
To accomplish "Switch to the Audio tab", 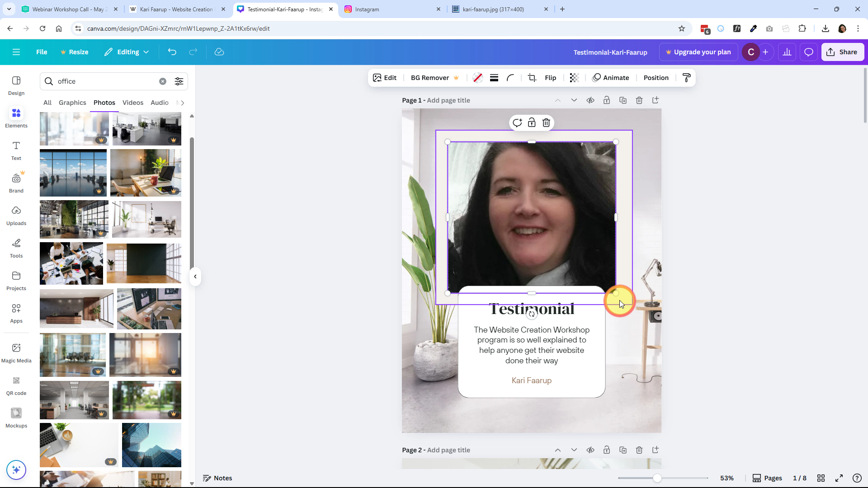I will coord(160,103).
